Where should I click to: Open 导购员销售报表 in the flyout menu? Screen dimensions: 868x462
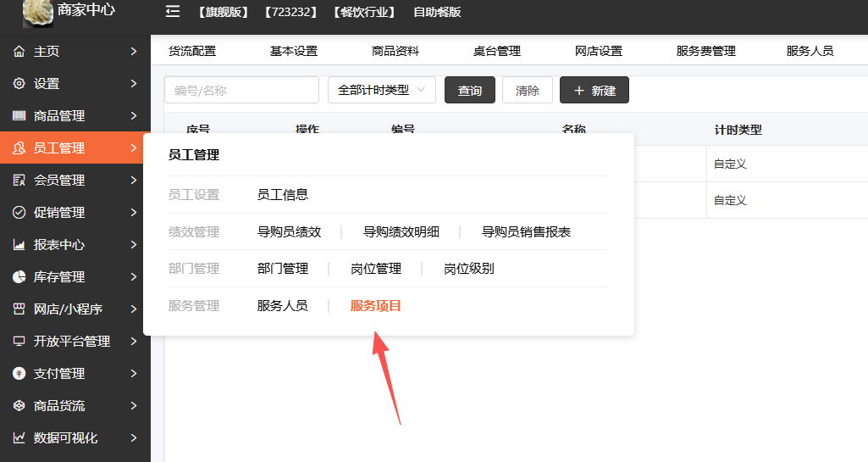coord(526,232)
